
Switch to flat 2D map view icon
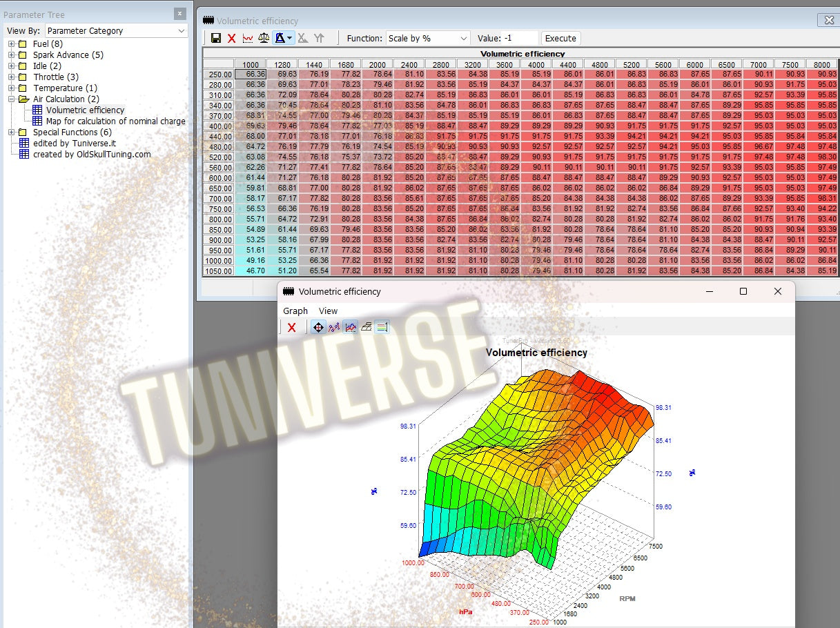[366, 327]
